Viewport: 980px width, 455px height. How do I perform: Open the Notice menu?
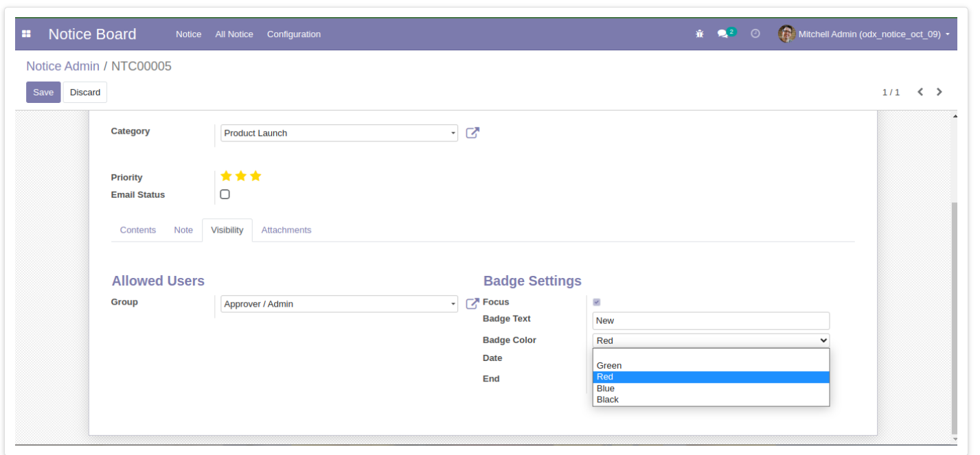point(189,34)
